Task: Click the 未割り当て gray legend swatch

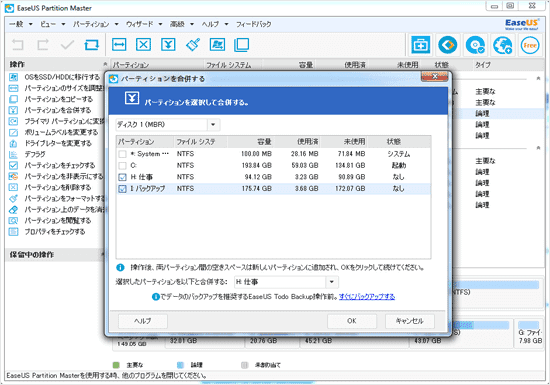Action: (x=244, y=365)
